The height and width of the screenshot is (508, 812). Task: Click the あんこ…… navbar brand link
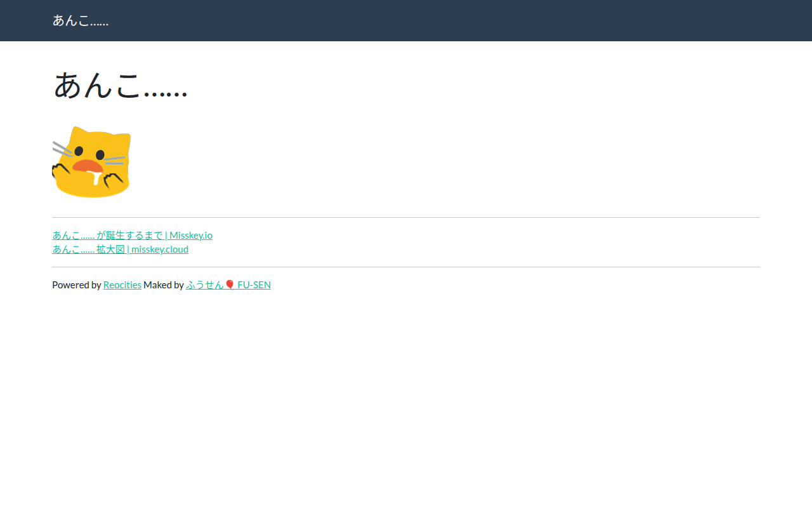[81, 20]
